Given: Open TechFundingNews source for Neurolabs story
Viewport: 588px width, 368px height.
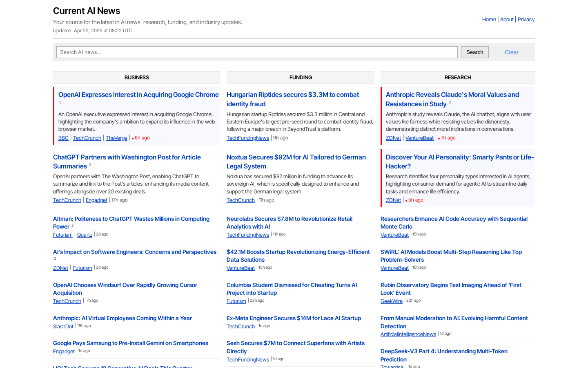Looking at the screenshot, I should [x=248, y=235].
